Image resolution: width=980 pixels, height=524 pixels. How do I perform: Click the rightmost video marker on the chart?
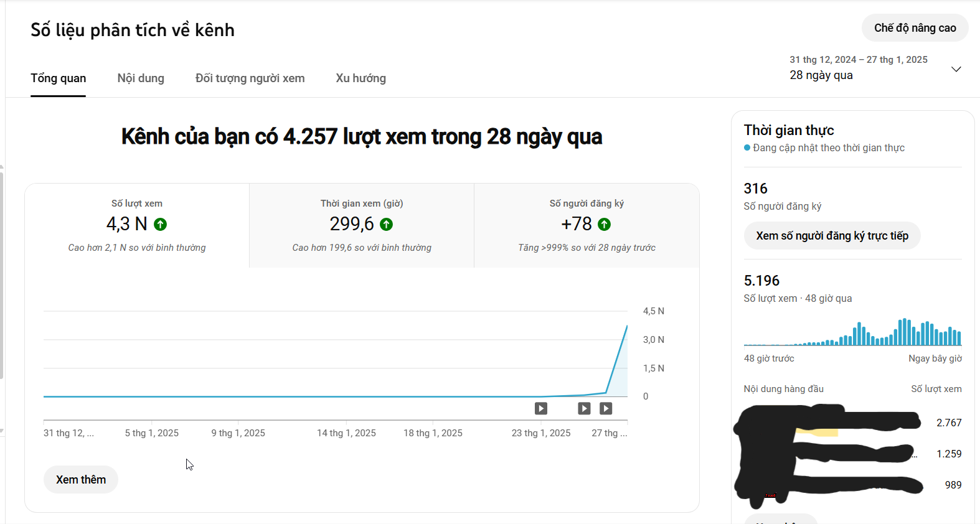pyautogui.click(x=606, y=408)
